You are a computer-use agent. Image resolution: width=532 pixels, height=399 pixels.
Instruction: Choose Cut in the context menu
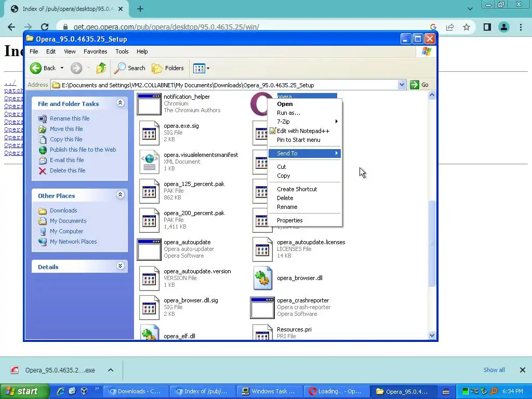[x=304, y=167]
